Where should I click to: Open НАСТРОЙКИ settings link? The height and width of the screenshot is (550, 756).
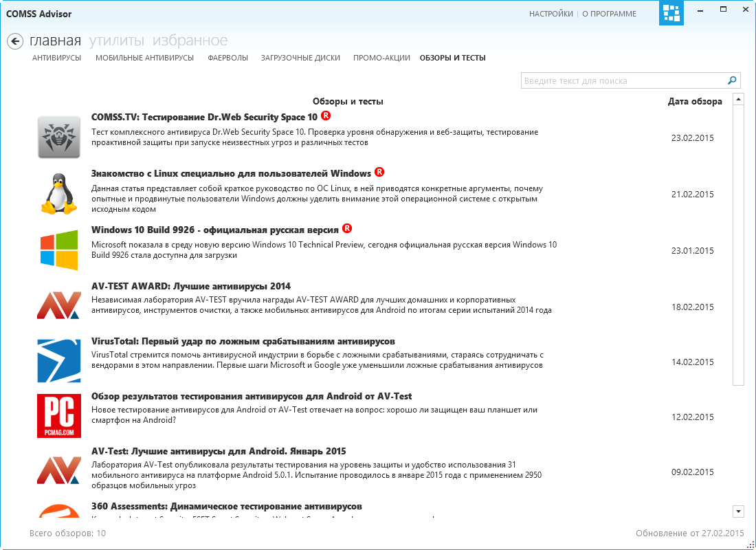click(551, 14)
